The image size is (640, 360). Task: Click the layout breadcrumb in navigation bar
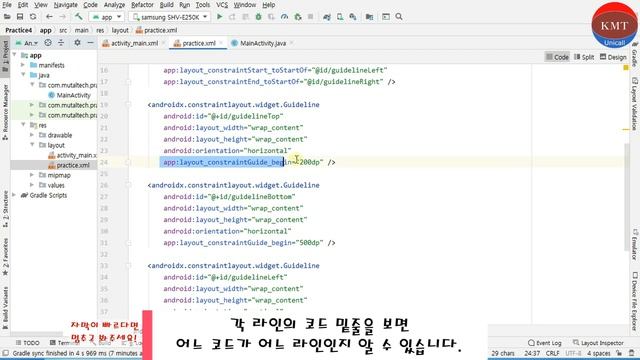click(120, 30)
